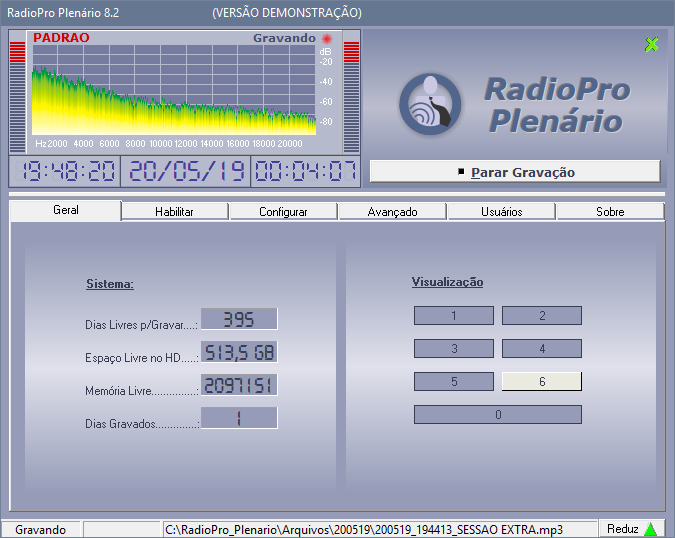Select visualization mode 4
Image resolution: width=675 pixels, height=538 pixels.
tap(542, 349)
